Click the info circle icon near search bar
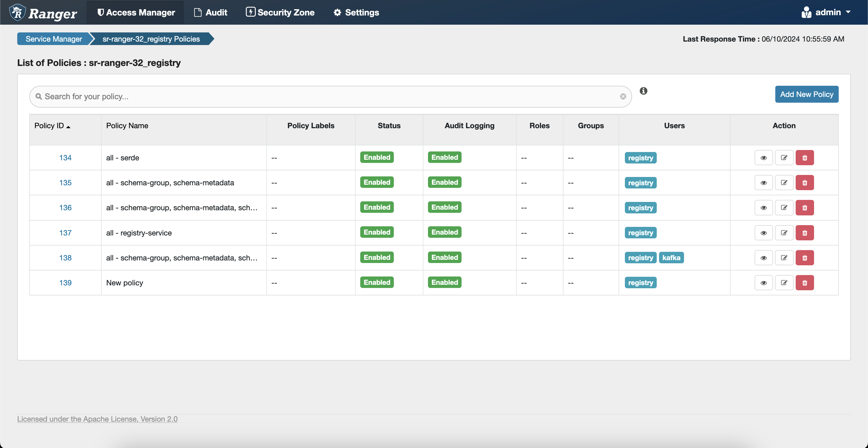This screenshot has width=868, height=448. (x=643, y=91)
